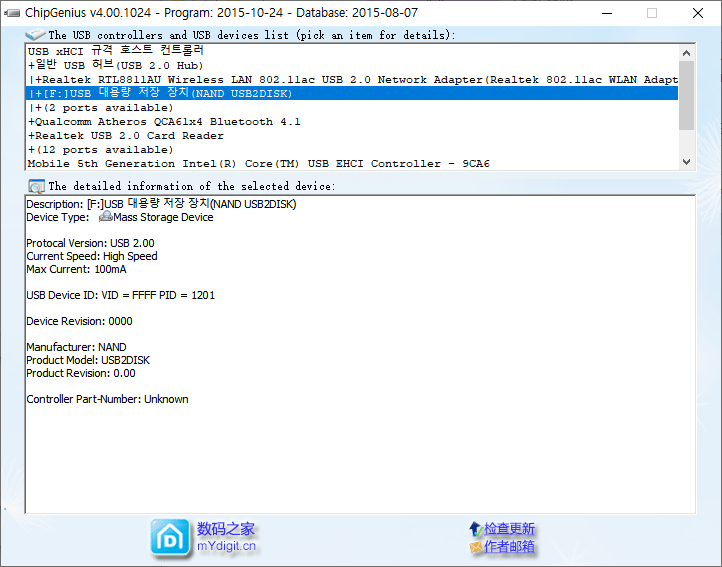The image size is (722, 567).
Task: Click the USB drive icon beside devices list heading
Action: pos(35,35)
